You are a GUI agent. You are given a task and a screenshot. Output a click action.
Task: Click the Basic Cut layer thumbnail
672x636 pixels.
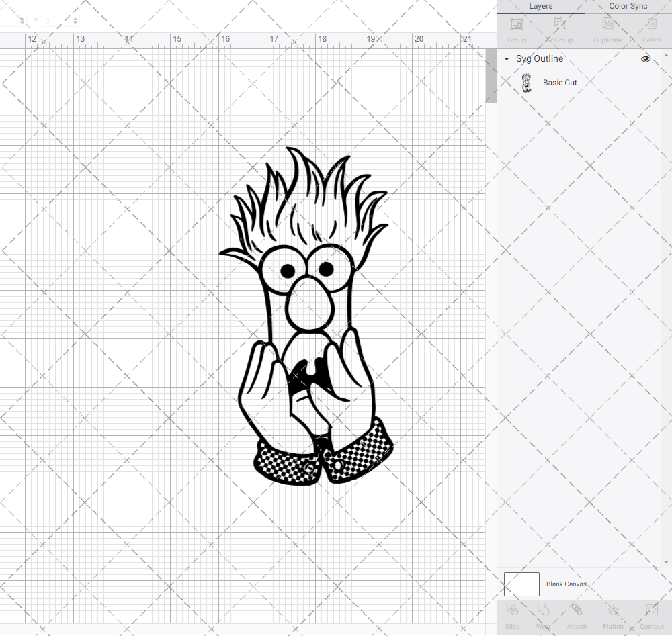[x=528, y=82]
